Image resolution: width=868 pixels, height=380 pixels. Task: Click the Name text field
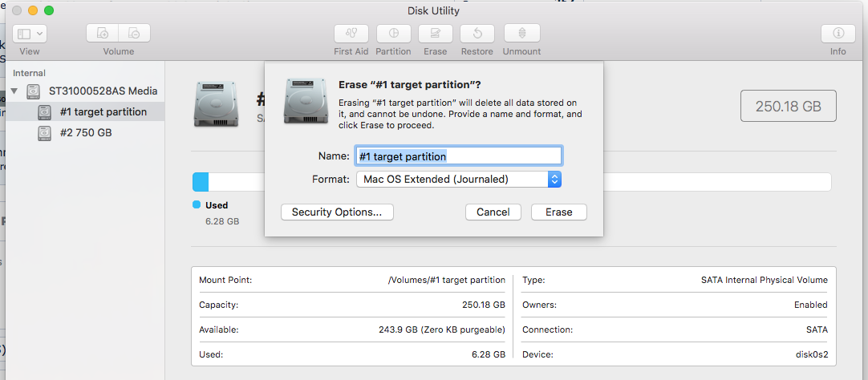click(459, 156)
